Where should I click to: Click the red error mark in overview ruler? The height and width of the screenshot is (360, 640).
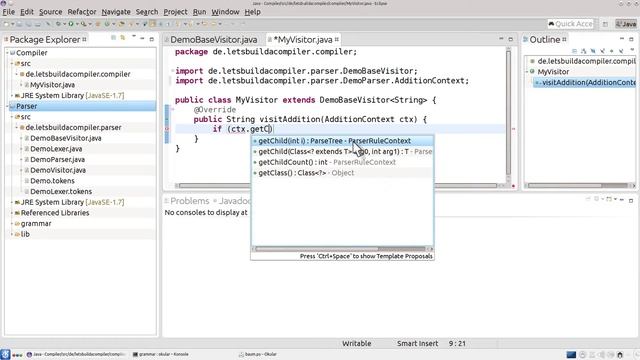pos(513,129)
